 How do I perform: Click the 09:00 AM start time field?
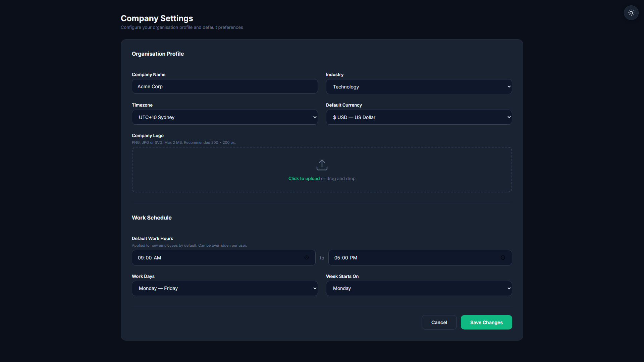(223, 258)
